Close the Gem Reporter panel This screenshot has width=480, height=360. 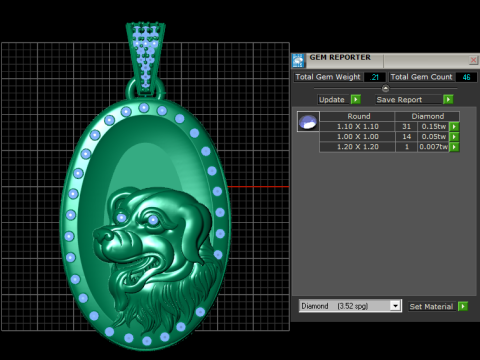click(473, 60)
